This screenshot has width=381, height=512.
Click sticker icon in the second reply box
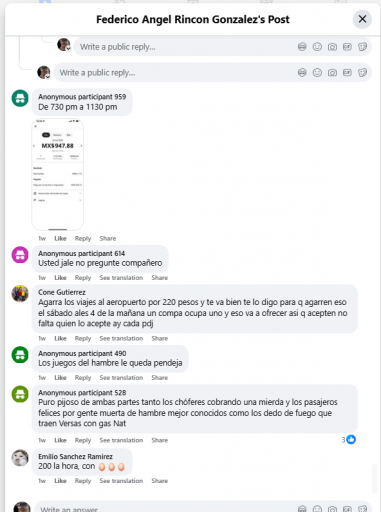point(362,72)
